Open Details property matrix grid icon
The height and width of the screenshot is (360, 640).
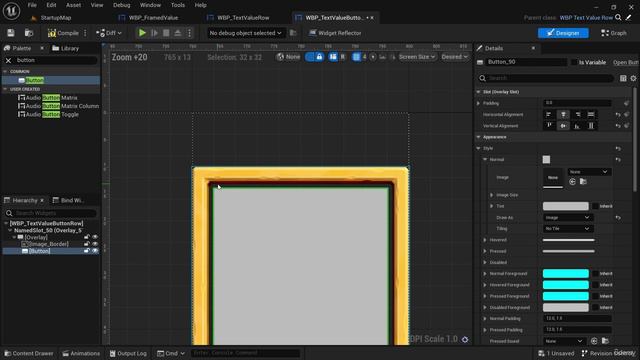[623, 78]
